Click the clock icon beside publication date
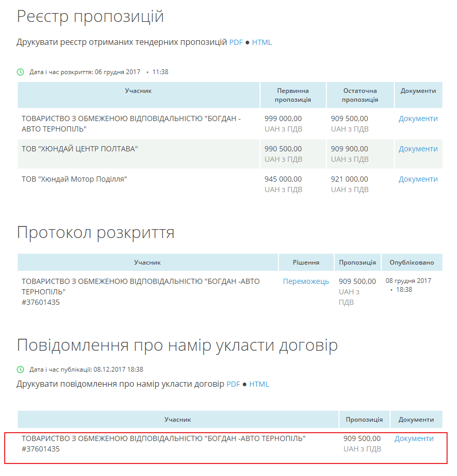The height and width of the screenshot is (476, 457). click(x=20, y=370)
